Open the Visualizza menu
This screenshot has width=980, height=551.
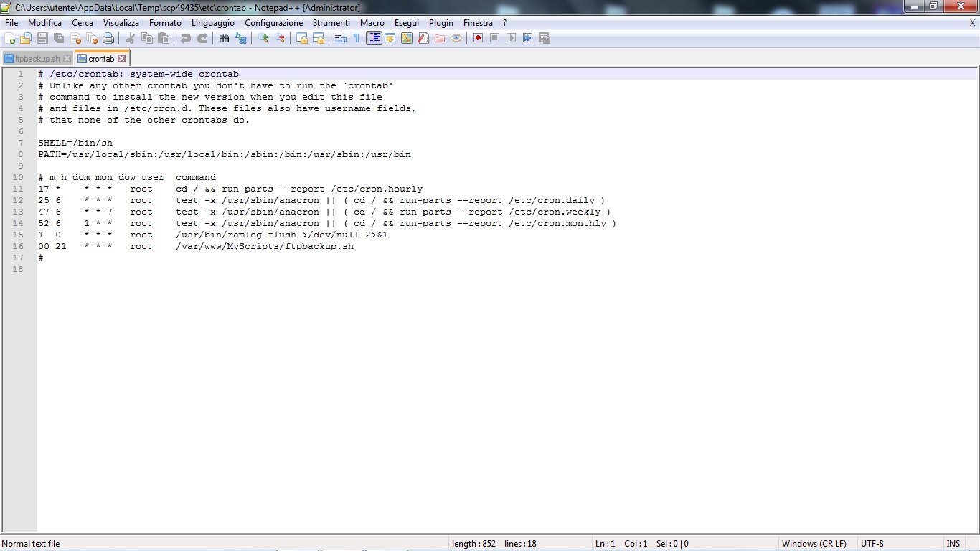(121, 23)
